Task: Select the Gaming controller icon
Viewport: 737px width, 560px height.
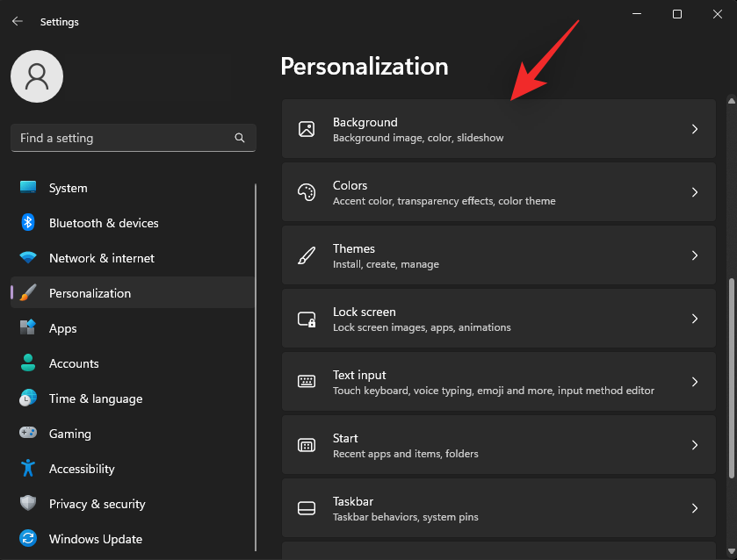Action: [27, 434]
